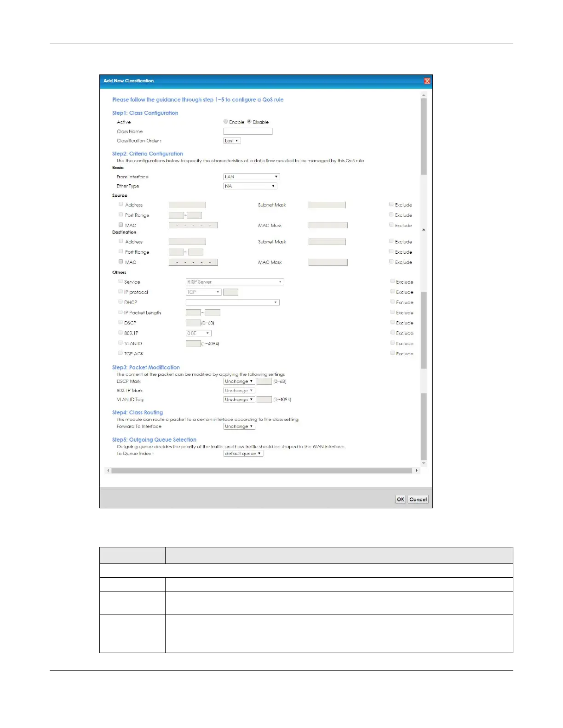Check the DHCP checkbox
This screenshot has height=728, width=563.
120,301
